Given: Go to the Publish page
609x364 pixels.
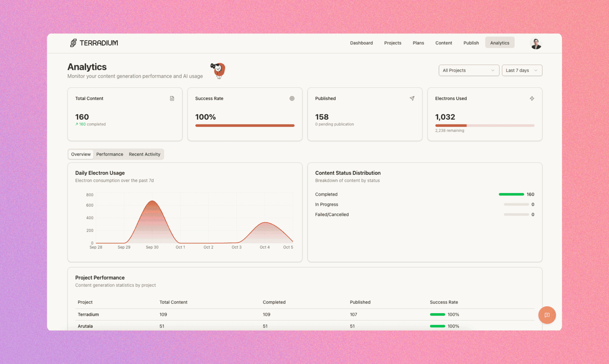Looking at the screenshot, I should (x=471, y=43).
